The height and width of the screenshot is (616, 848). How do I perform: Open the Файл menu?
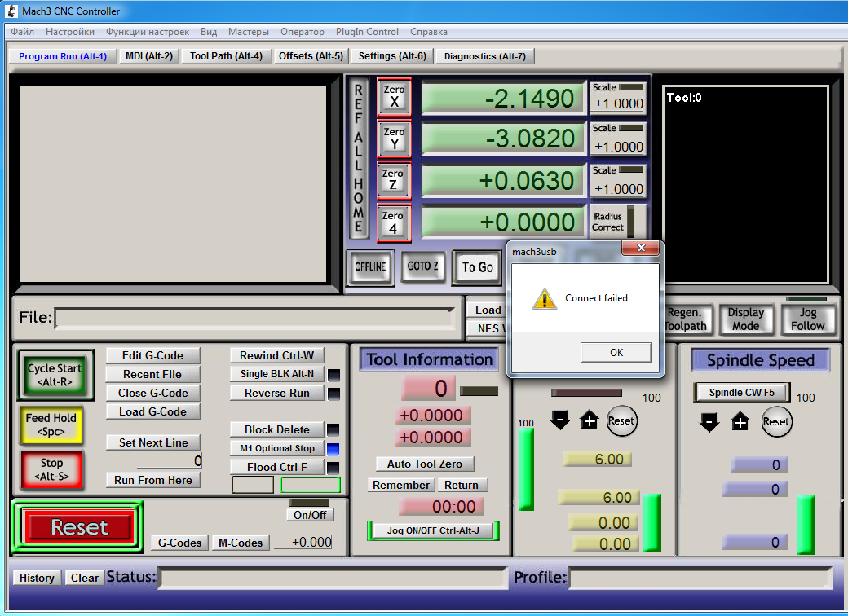coord(22,31)
